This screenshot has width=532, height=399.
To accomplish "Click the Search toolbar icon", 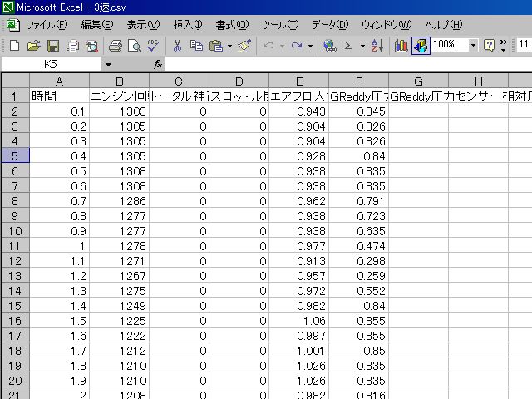I will click(91, 46).
